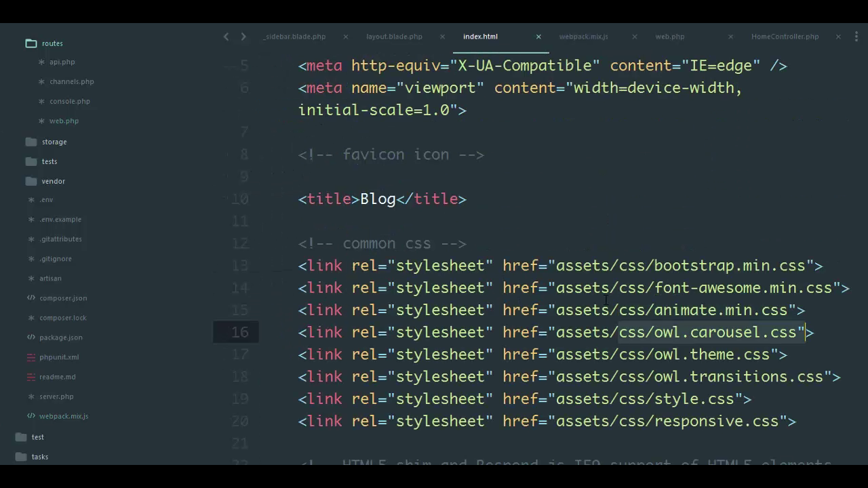Screen dimensions: 868x488
Task: Close the HomeController.php tab
Action: (x=838, y=37)
